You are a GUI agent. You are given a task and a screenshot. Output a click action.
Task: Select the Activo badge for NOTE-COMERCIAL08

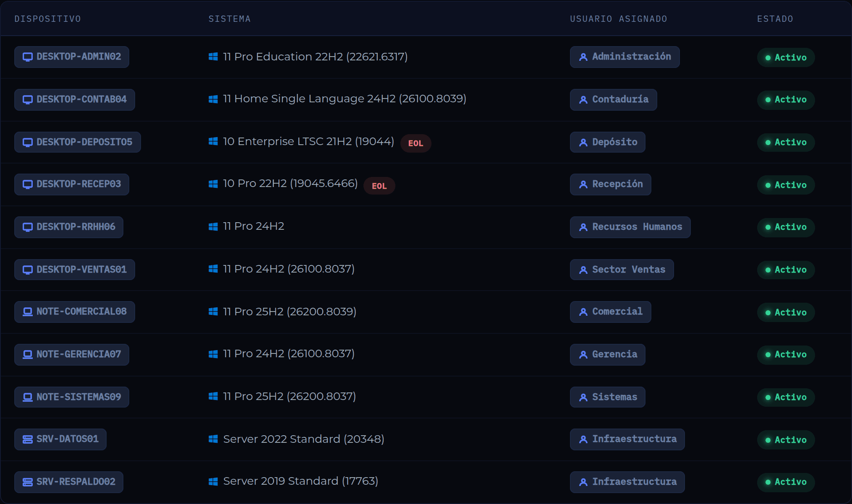pyautogui.click(x=786, y=313)
